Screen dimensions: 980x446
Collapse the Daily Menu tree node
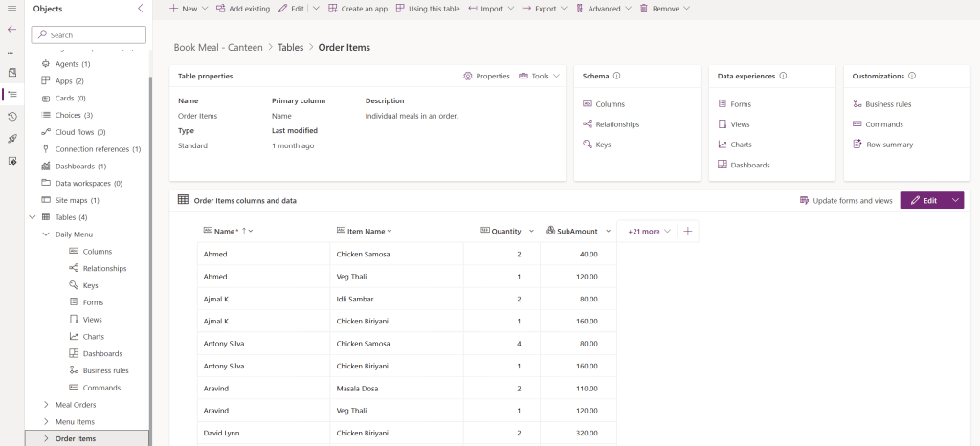click(x=46, y=234)
